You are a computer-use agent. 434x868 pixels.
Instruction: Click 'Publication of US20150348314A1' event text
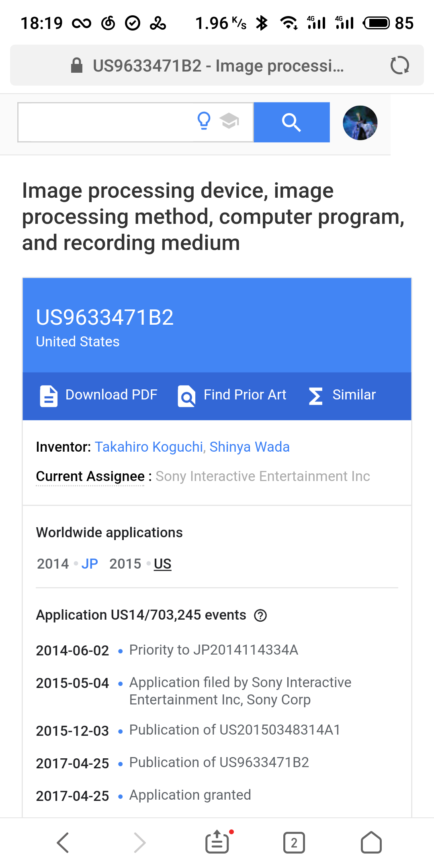tap(235, 730)
